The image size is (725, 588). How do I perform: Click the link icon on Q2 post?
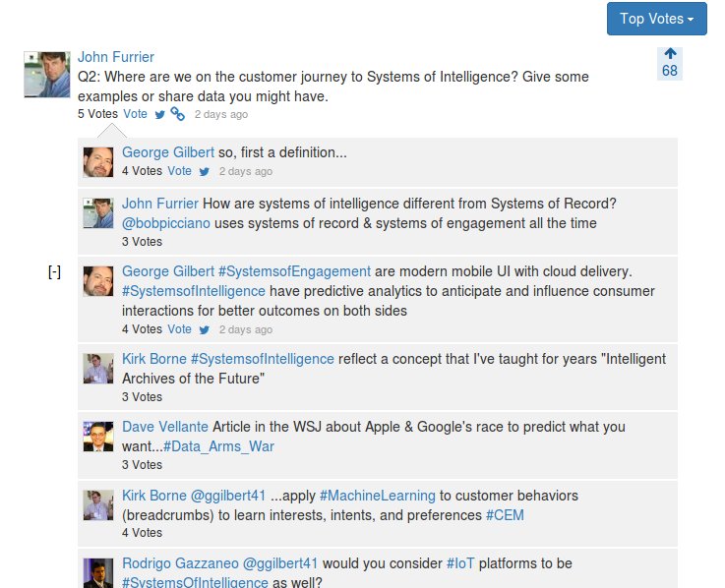tap(177, 114)
